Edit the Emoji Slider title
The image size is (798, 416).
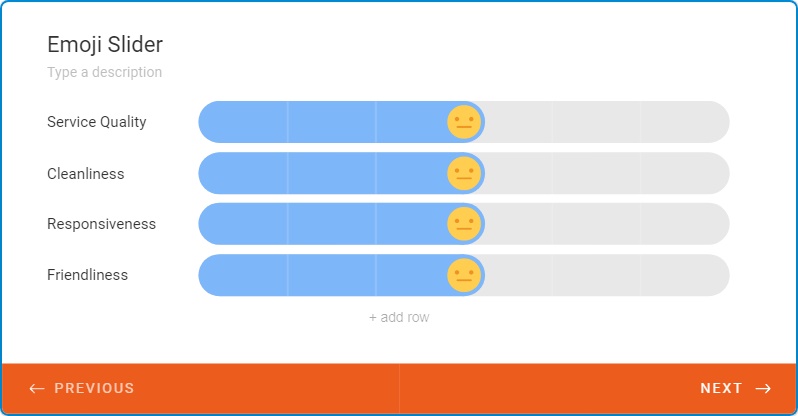(105, 44)
